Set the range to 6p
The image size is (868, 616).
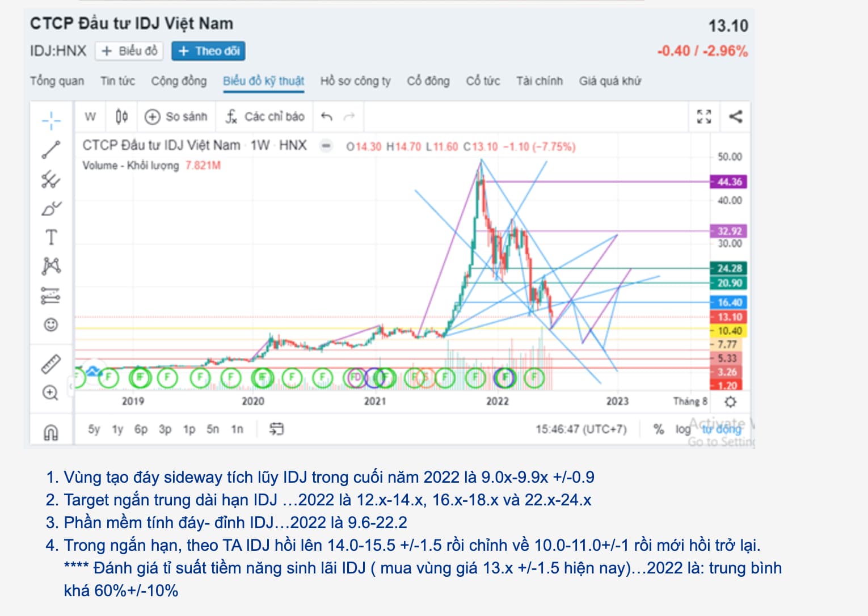point(141,429)
